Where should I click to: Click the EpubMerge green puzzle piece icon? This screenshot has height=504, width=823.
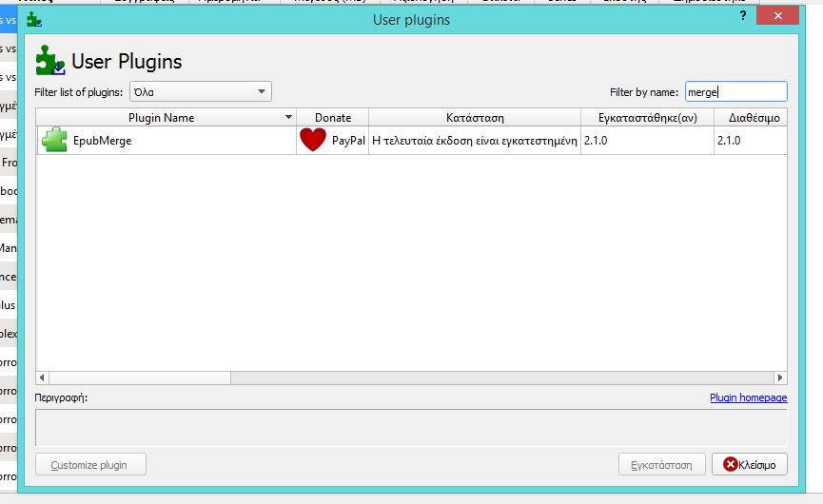pos(54,140)
